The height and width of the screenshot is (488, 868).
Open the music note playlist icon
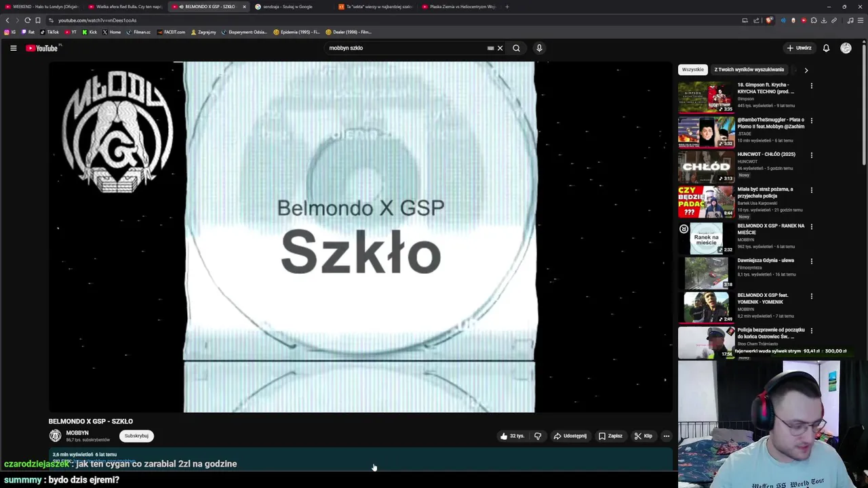850,20
